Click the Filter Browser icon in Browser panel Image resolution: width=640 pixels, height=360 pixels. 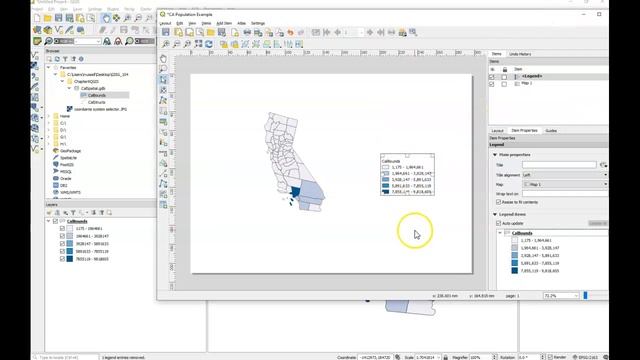[65, 59]
